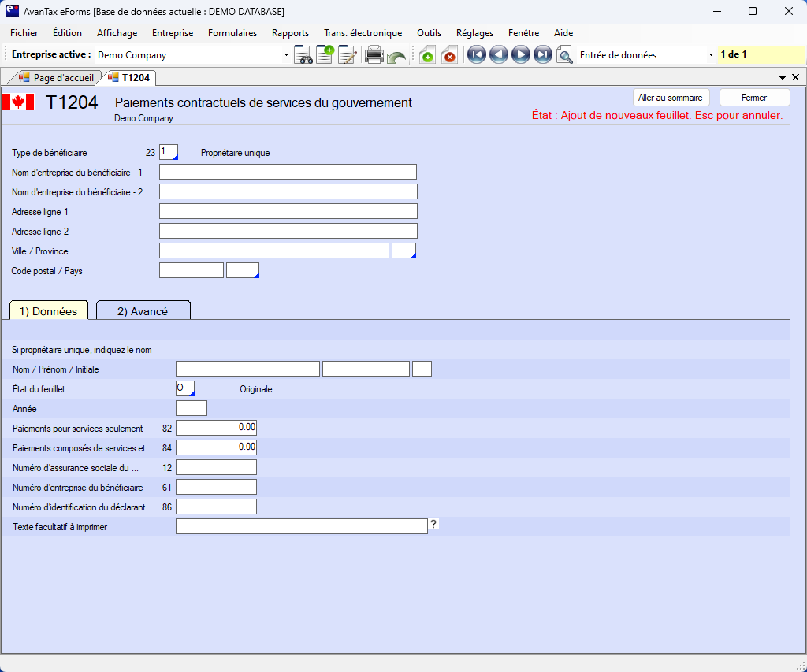Open the Type de bénéficiaire dropdown field
Viewport: 807px width, 672px height.
pos(169,152)
